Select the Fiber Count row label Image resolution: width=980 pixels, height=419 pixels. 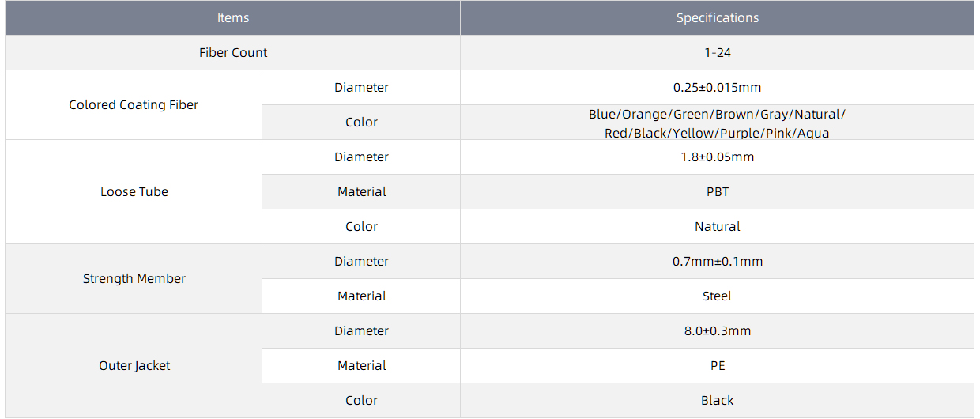click(233, 52)
